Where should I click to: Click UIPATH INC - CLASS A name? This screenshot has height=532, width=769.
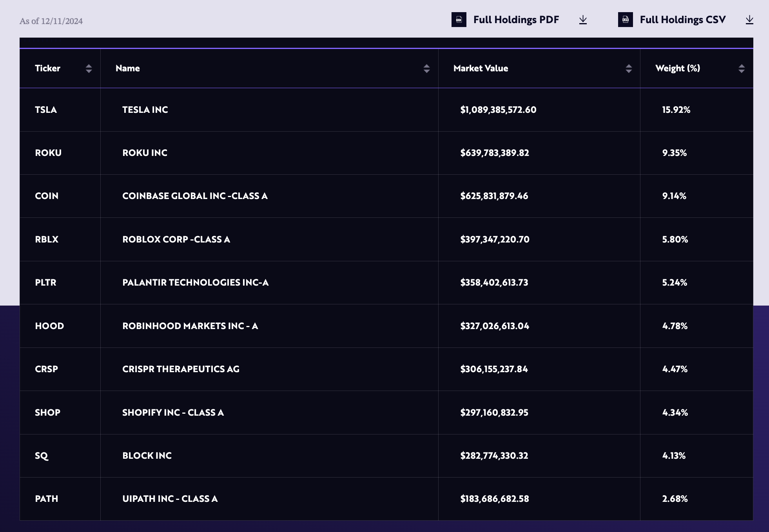point(170,499)
